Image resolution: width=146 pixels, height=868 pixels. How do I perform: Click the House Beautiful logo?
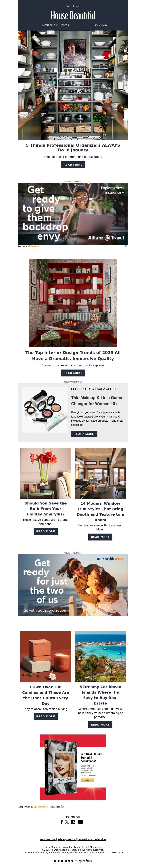click(x=73, y=16)
